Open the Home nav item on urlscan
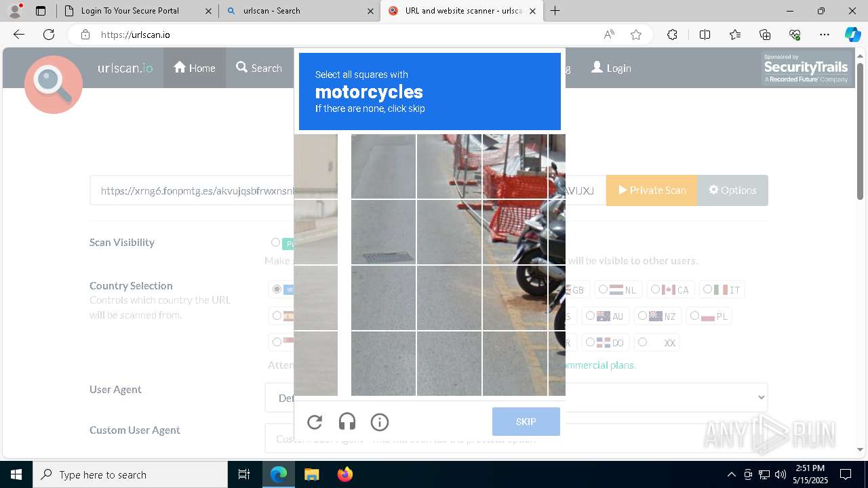Viewport: 868px width, 488px height. point(195,68)
